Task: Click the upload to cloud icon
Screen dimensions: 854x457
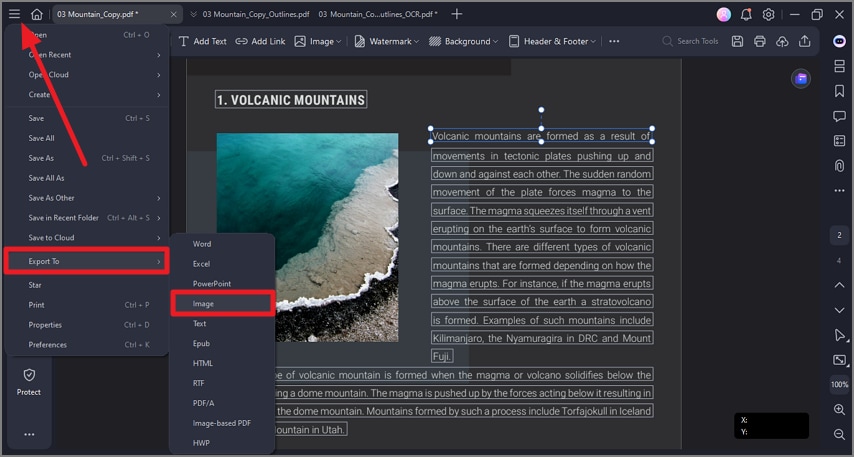Action: pyautogui.click(x=782, y=41)
